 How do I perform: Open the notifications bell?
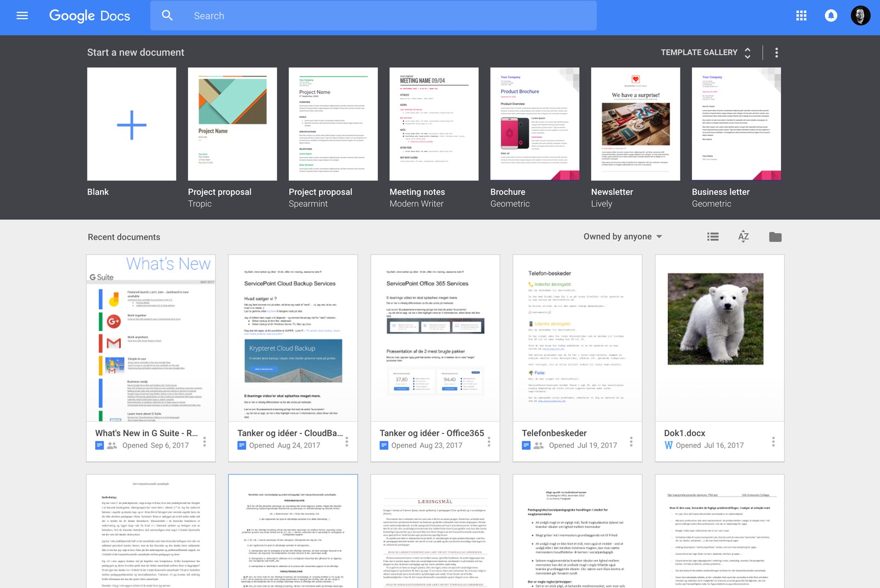point(831,15)
